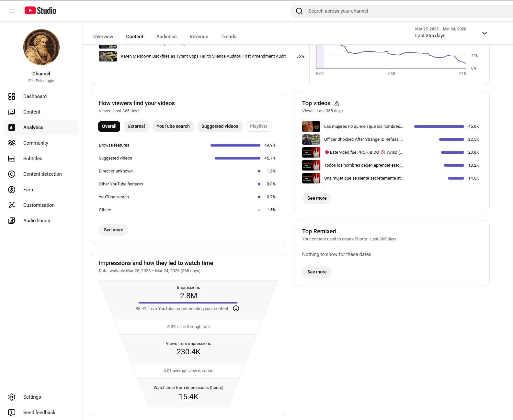Click the impressions info icon
This screenshot has height=420, width=513.
pyautogui.click(x=236, y=308)
